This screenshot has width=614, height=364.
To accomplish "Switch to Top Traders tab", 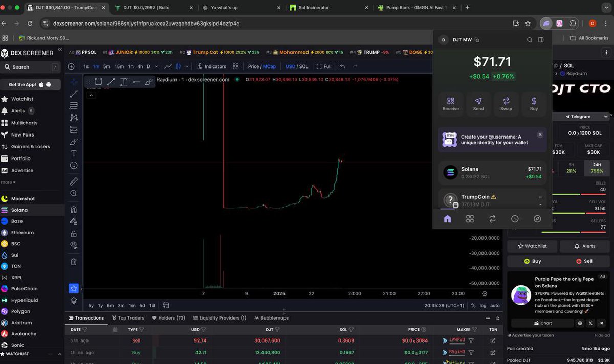I will tap(127, 318).
